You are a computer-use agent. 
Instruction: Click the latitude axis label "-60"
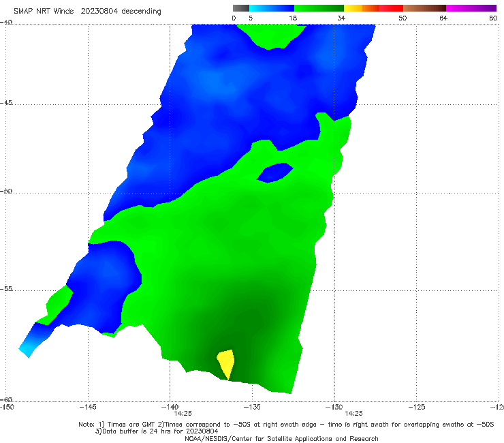click(6, 399)
